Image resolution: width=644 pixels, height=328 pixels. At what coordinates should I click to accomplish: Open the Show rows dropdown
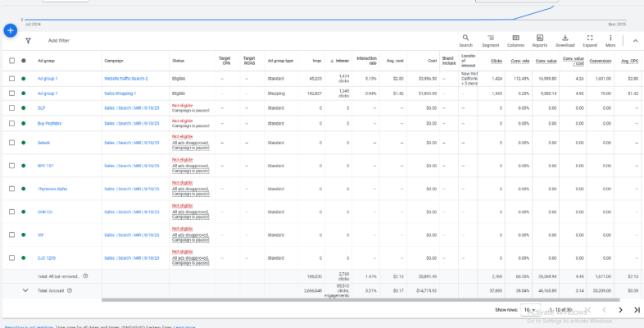coord(530,310)
